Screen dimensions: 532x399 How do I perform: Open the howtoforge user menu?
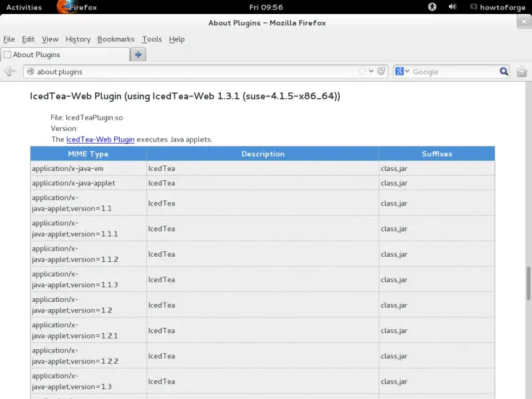point(503,7)
